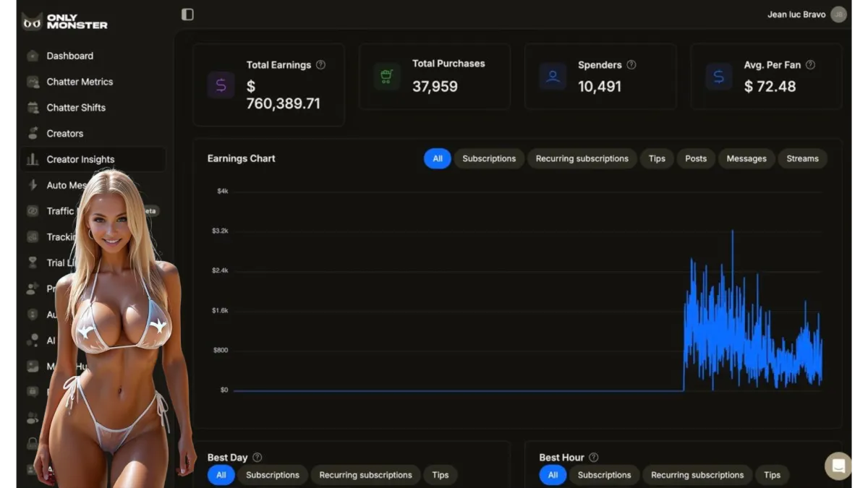Viewport: 868px width, 488px height.
Task: Select All filter under Best Day
Action: click(221, 475)
